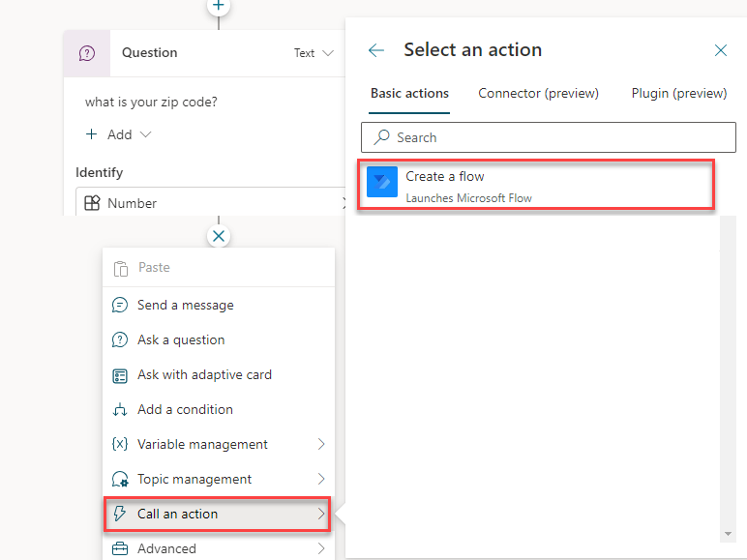Click the Variable management {x} icon
This screenshot has width=747, height=560.
(120, 444)
